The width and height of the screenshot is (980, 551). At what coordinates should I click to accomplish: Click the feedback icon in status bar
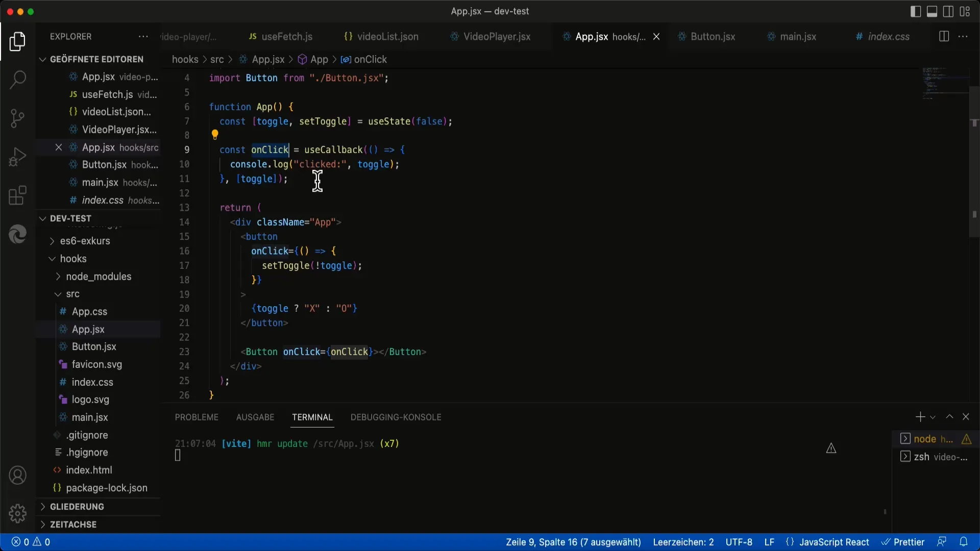point(942,542)
